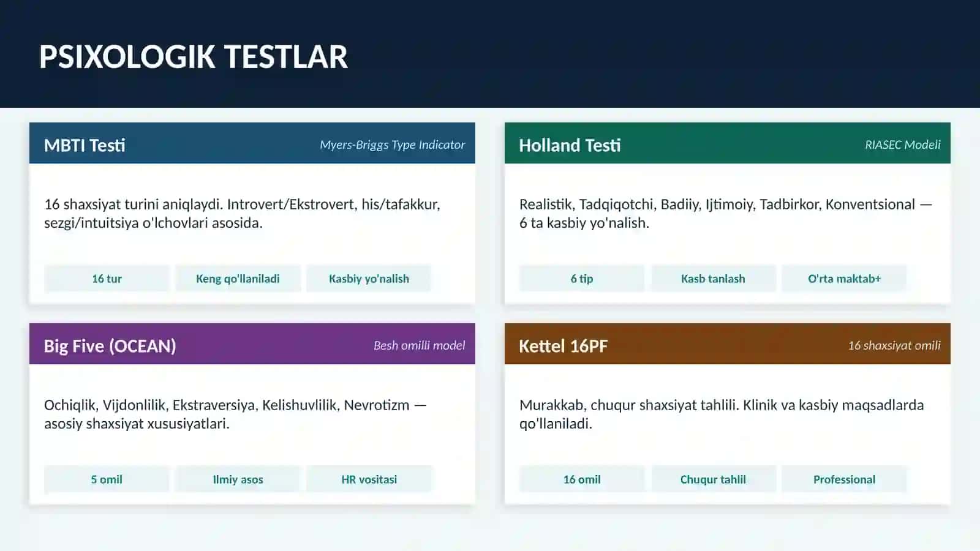The width and height of the screenshot is (980, 551).
Task: Select the 'Keng qo'llaniladi' tag
Action: (238, 279)
